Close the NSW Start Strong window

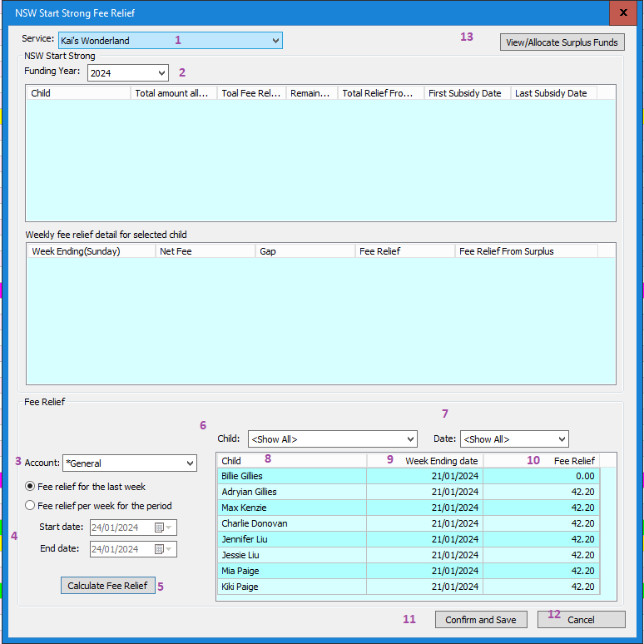pyautogui.click(x=622, y=13)
